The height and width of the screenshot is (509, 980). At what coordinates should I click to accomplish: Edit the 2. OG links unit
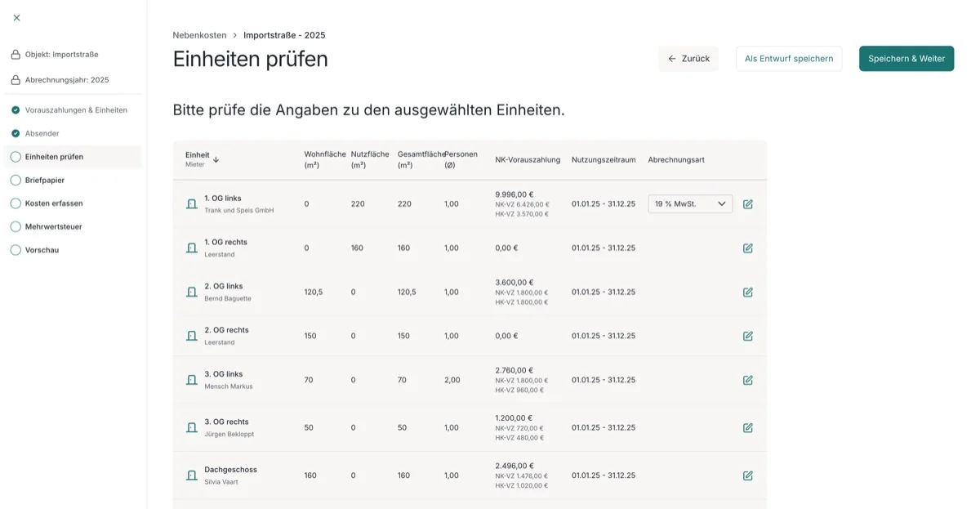pyautogui.click(x=748, y=292)
